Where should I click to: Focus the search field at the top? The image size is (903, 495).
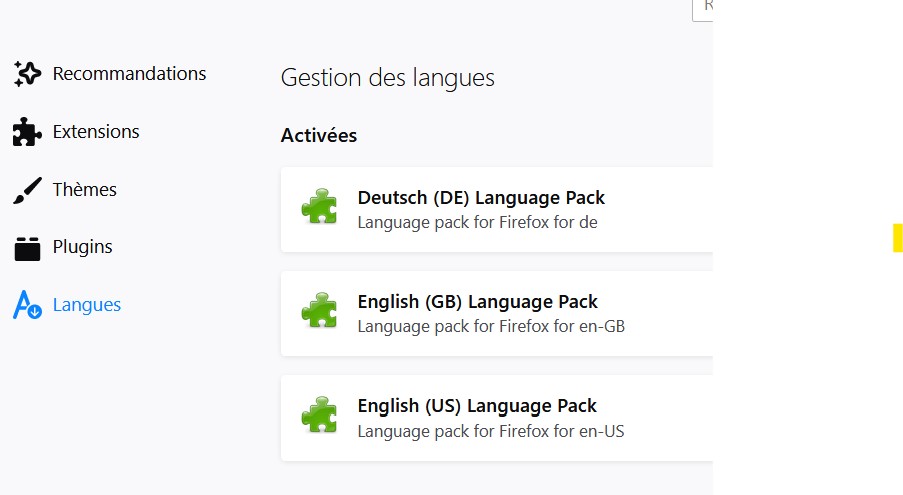tap(702, 8)
